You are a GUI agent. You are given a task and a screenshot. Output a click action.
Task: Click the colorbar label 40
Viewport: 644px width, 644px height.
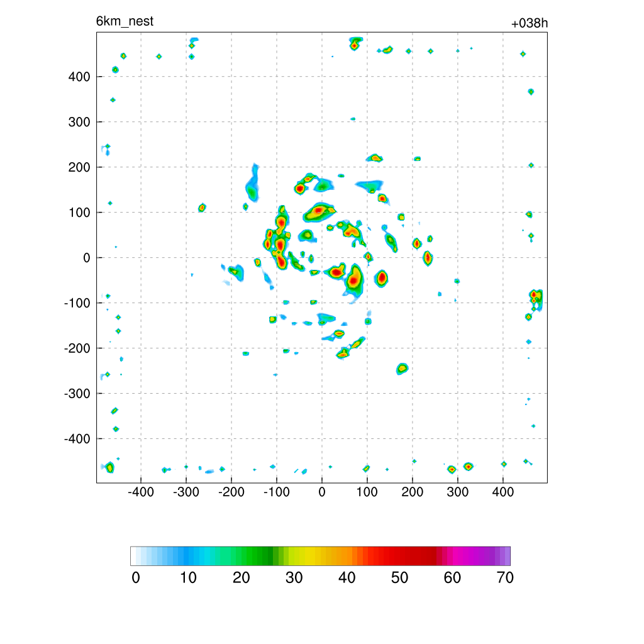pos(347,577)
